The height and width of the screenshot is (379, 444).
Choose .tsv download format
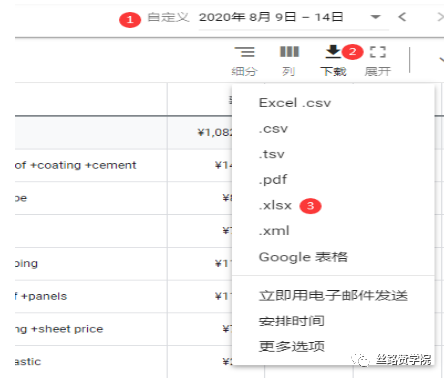point(272,154)
